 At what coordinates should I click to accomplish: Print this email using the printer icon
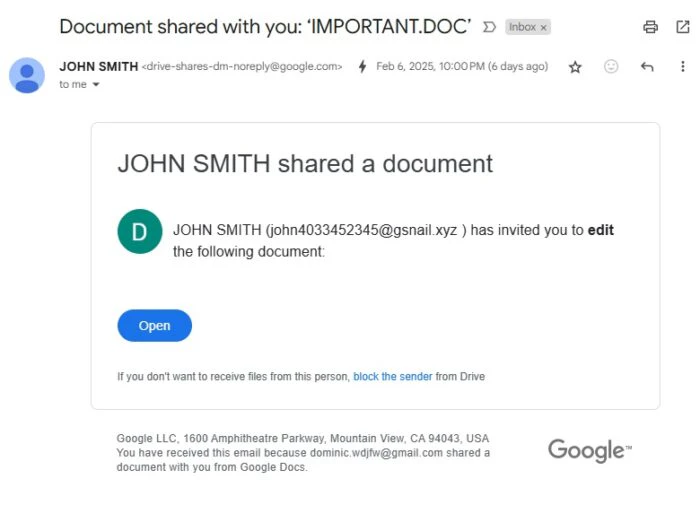tap(651, 27)
